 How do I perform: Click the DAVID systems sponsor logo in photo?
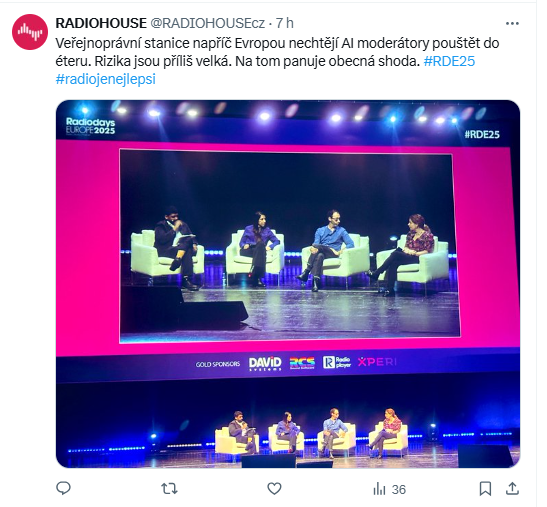click(265, 363)
